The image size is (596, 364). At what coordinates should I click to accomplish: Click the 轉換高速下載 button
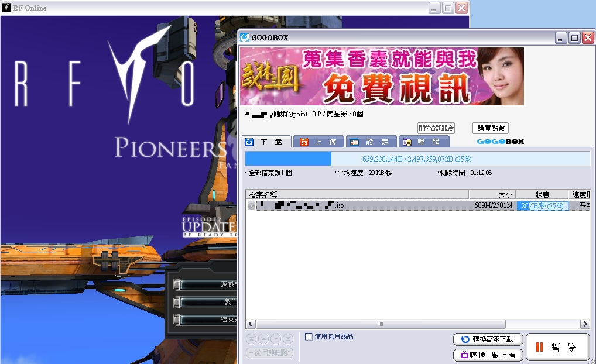[x=488, y=339]
